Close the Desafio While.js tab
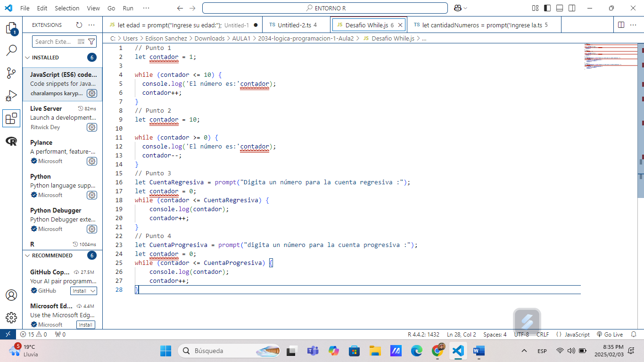 click(x=401, y=25)
